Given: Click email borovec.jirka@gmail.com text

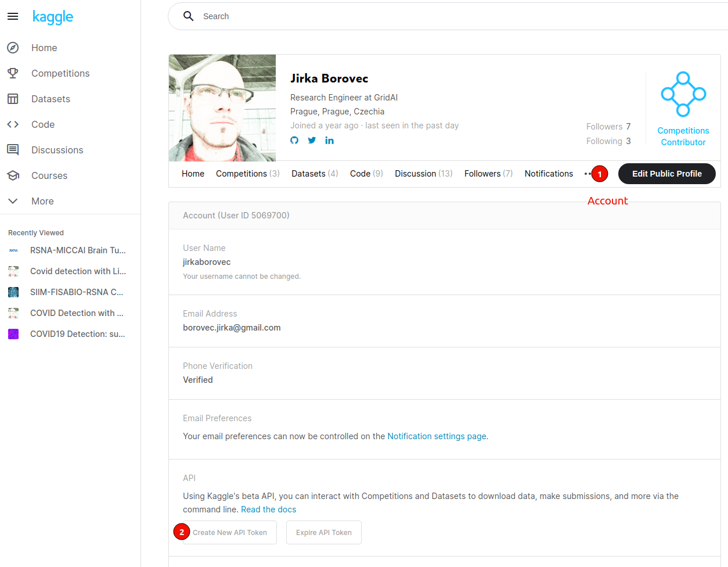Looking at the screenshot, I should (x=232, y=328).
